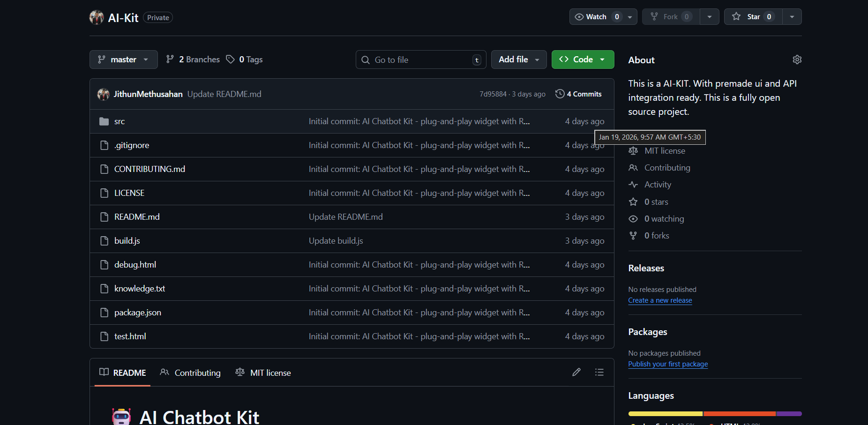Expand the Fork options dropdown arrow
The image size is (868, 425).
pos(710,17)
